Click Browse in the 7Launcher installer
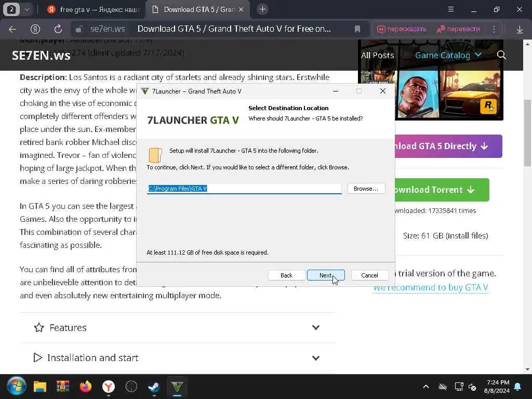532x399 pixels. click(366, 189)
